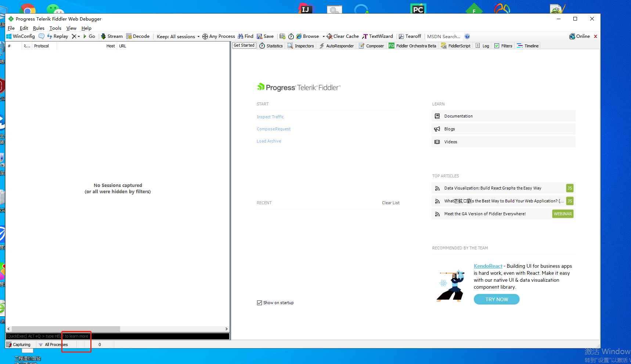631x364 pixels.
Task: Open the FiddlerScript tab
Action: pyautogui.click(x=455, y=46)
